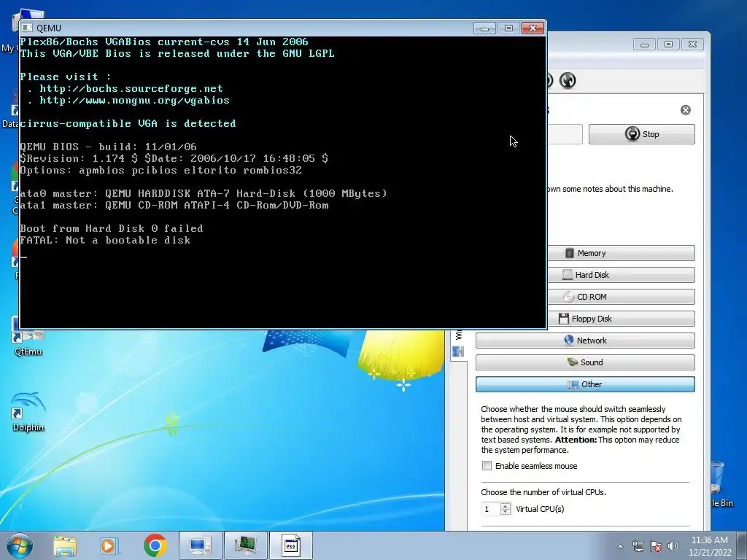The width and height of the screenshot is (747, 560).
Task: Expand the CD ROM settings section
Action: click(x=621, y=297)
